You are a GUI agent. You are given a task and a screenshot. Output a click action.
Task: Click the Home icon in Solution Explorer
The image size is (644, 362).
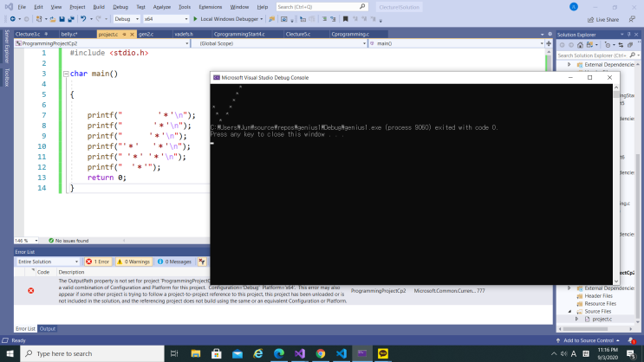[580, 45]
